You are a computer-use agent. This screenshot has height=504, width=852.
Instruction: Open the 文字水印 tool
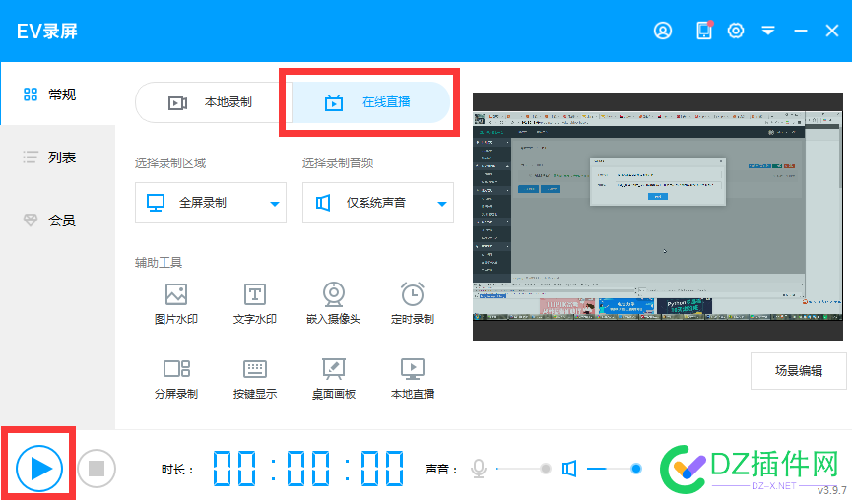tap(255, 304)
